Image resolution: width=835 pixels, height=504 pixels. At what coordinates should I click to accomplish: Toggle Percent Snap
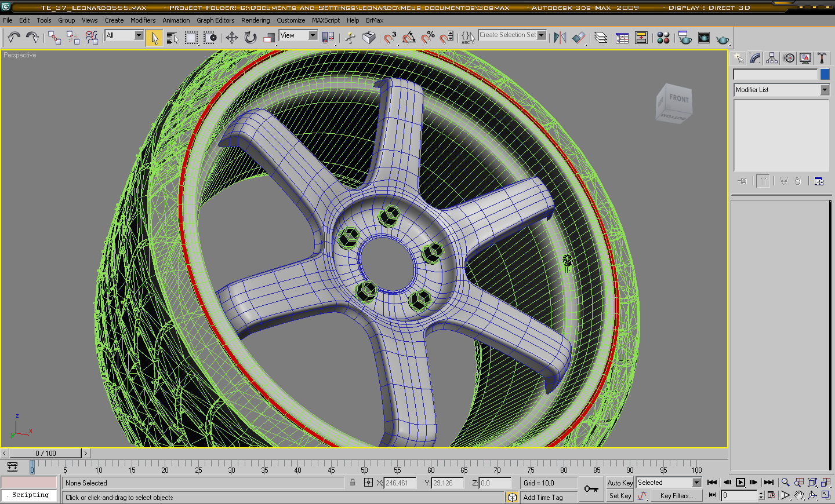(x=428, y=38)
